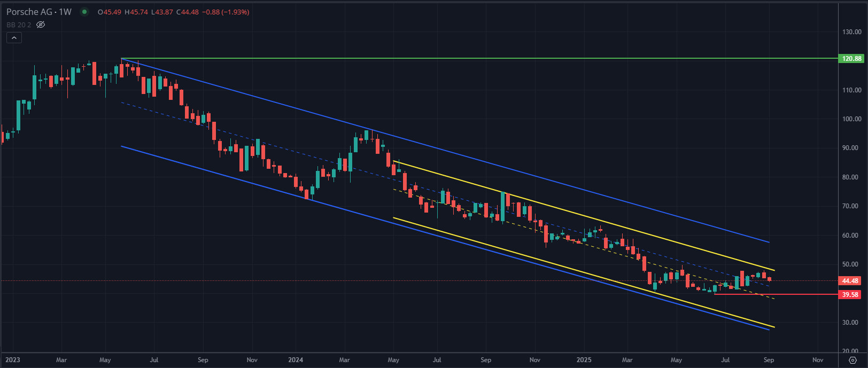Collapse the indicator legend chevron

point(14,37)
